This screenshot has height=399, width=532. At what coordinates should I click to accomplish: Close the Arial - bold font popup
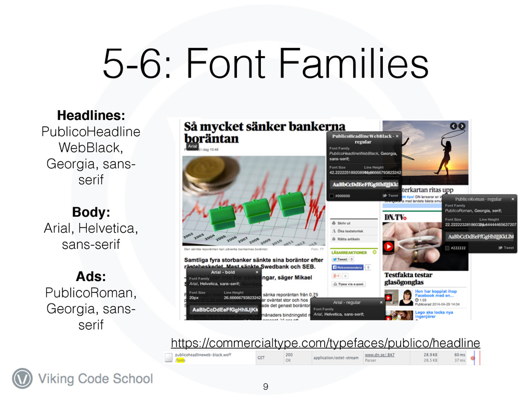pyautogui.click(x=257, y=272)
